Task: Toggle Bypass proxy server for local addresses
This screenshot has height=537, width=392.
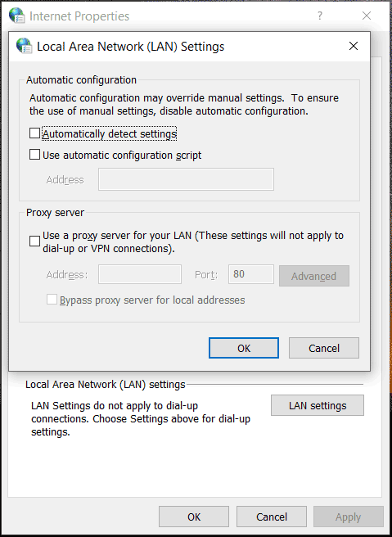Action: (x=52, y=300)
